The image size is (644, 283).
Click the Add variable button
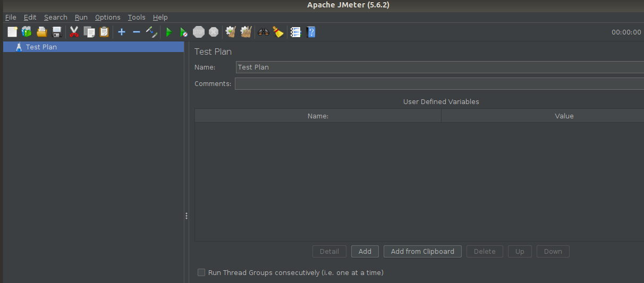click(365, 251)
